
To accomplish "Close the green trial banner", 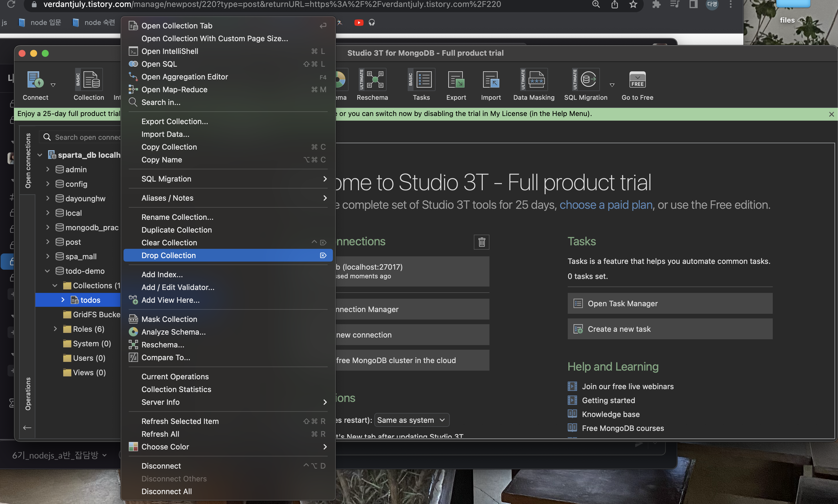I will (831, 114).
